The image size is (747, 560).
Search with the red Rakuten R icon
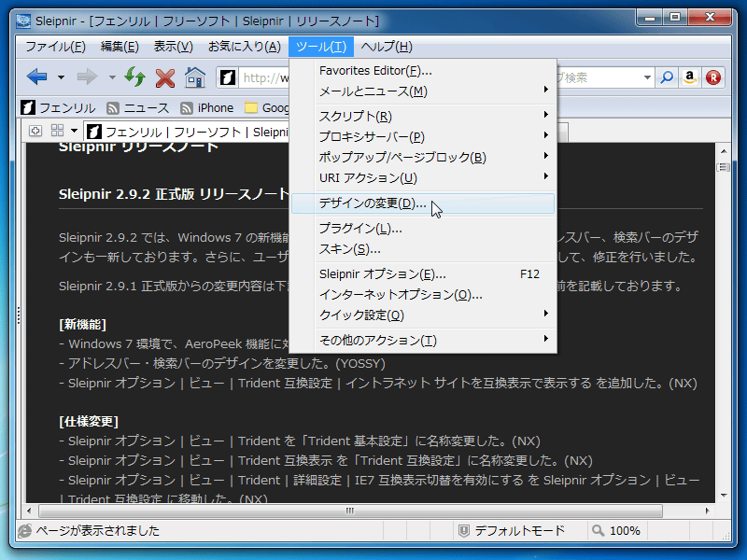712,77
